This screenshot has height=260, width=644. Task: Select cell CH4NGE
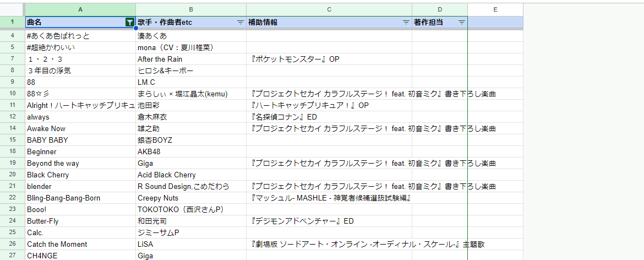tap(80, 256)
